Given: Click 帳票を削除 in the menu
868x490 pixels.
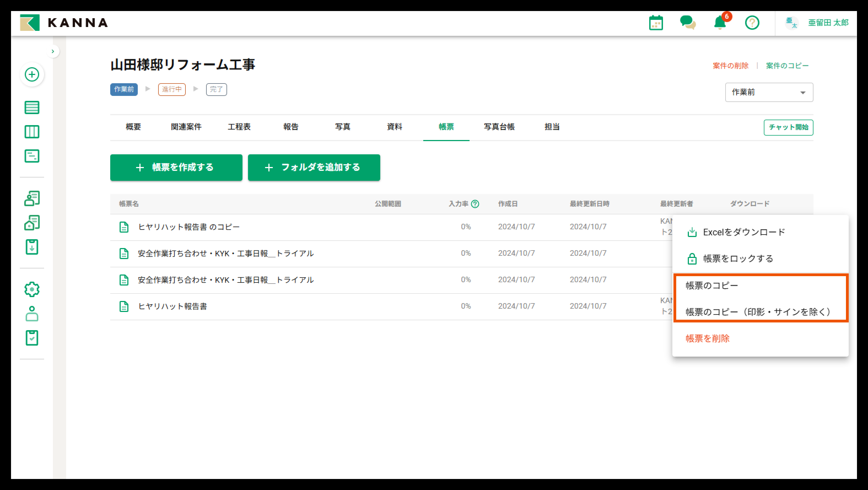Looking at the screenshot, I should coord(707,338).
